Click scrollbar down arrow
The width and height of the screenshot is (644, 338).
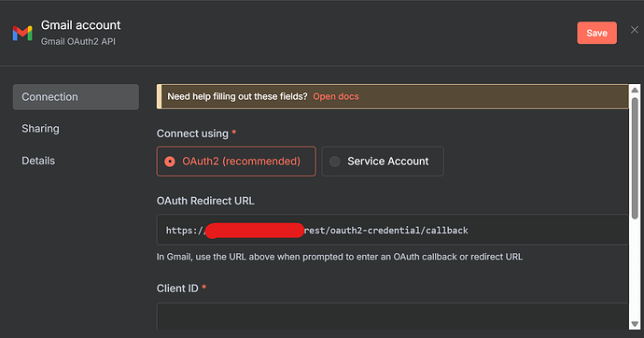click(635, 324)
